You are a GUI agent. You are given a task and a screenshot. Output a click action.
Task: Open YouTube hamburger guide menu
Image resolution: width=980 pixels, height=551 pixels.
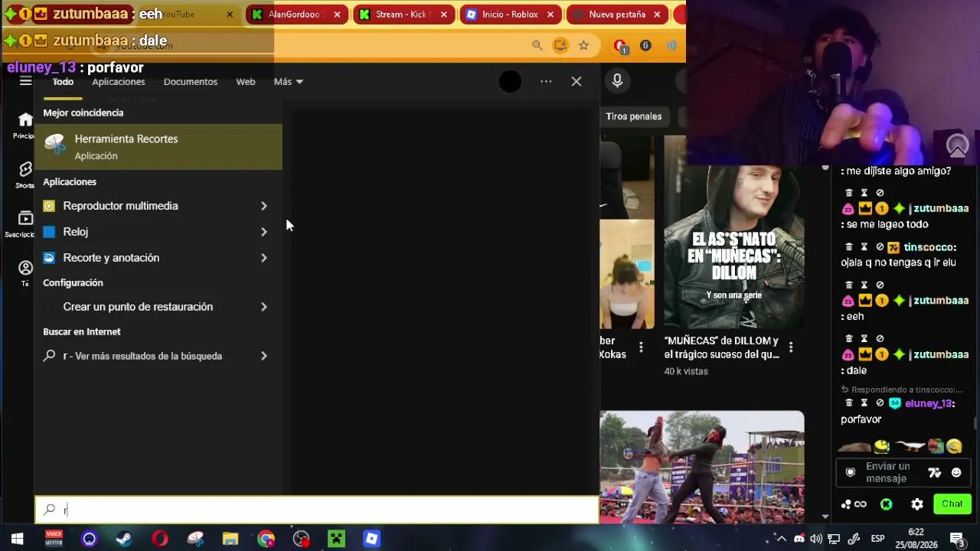point(25,81)
